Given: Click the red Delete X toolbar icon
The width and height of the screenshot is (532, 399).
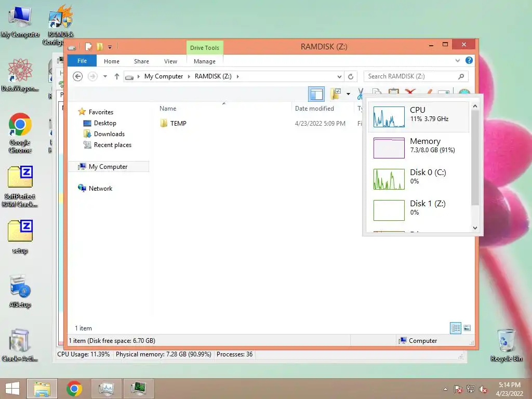Looking at the screenshot, I should pos(410,91).
